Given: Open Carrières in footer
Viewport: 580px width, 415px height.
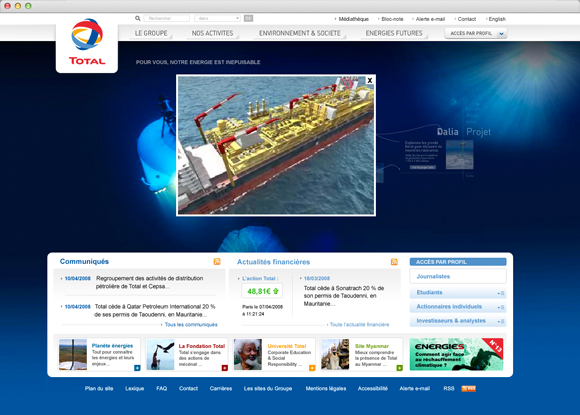Looking at the screenshot, I should point(221,388).
